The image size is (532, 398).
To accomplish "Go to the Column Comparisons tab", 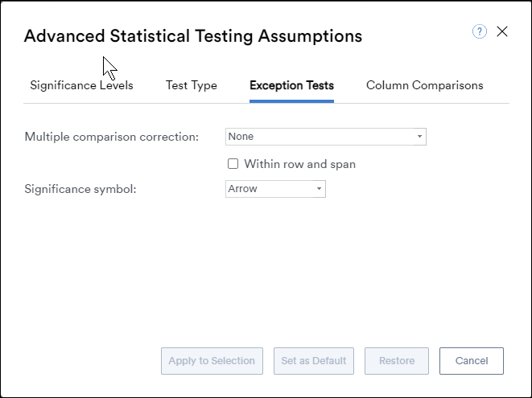I will click(x=425, y=85).
